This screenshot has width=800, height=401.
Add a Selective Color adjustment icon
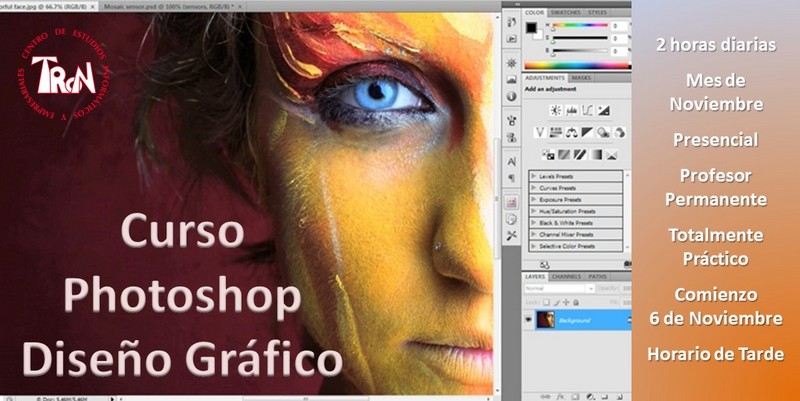click(612, 154)
